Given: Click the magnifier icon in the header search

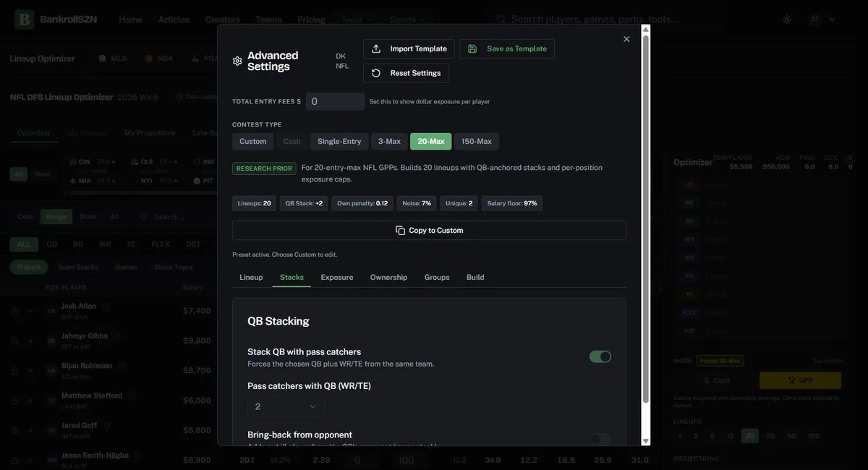Looking at the screenshot, I should pyautogui.click(x=501, y=20).
